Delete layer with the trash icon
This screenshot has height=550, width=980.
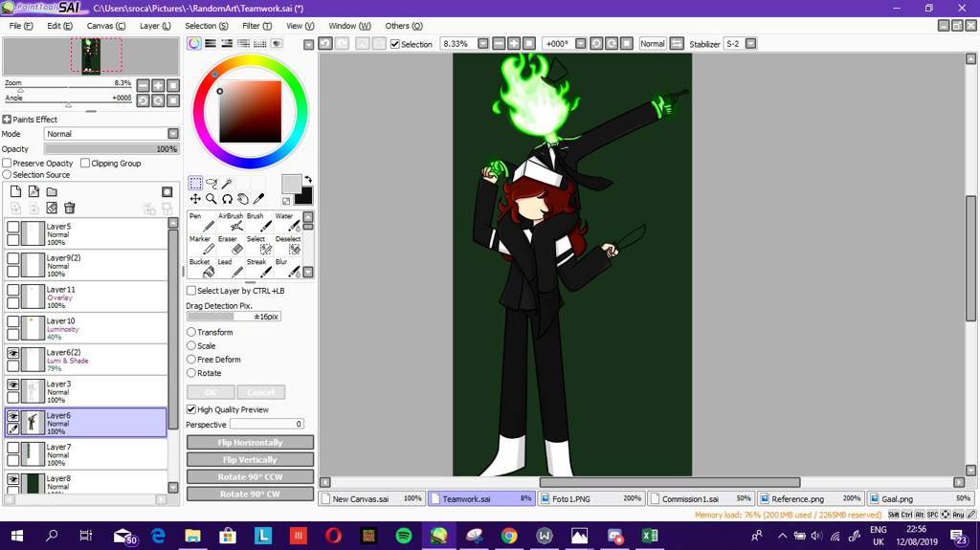(70, 208)
